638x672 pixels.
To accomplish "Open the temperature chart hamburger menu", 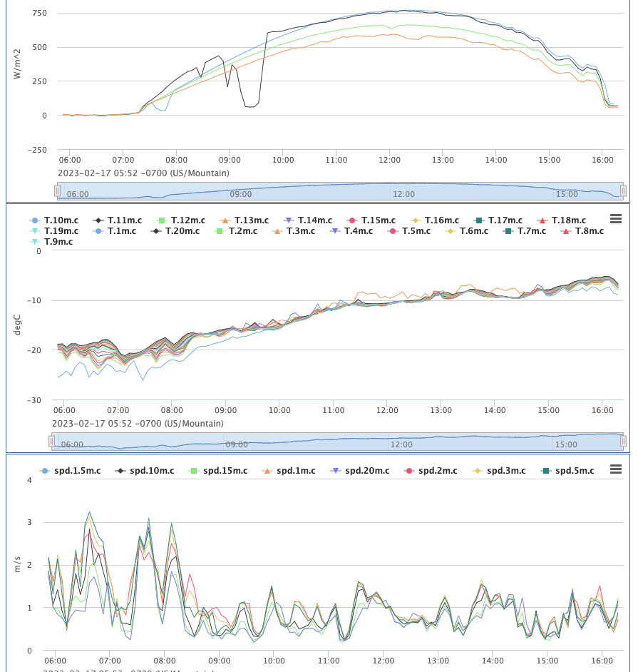I will (616, 219).
